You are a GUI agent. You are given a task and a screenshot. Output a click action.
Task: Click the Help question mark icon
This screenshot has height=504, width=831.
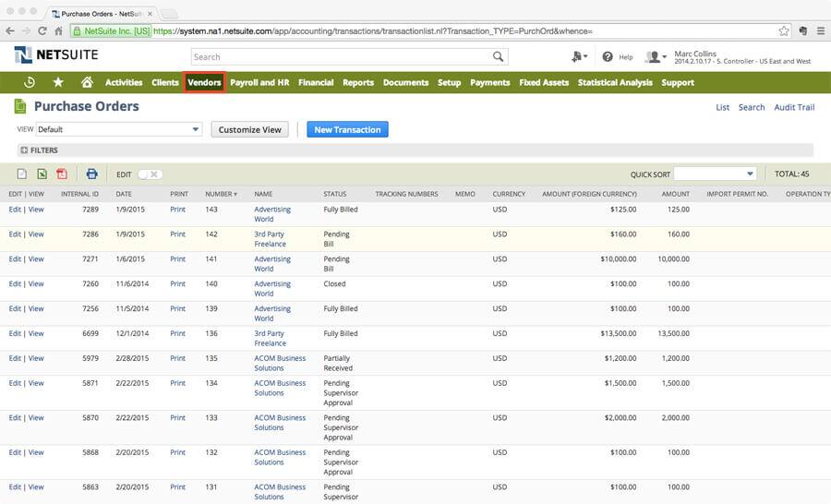608,56
